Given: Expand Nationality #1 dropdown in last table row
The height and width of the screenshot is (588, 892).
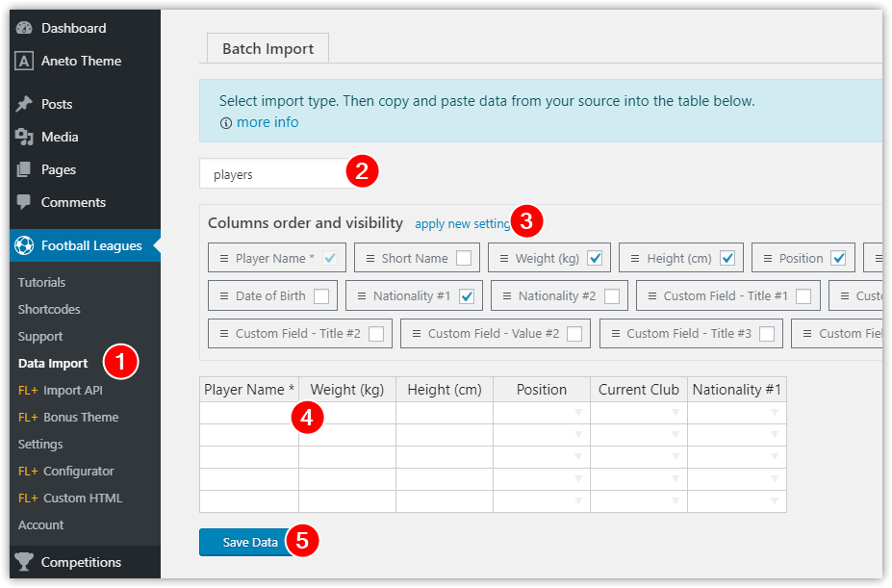Looking at the screenshot, I should (x=775, y=501).
